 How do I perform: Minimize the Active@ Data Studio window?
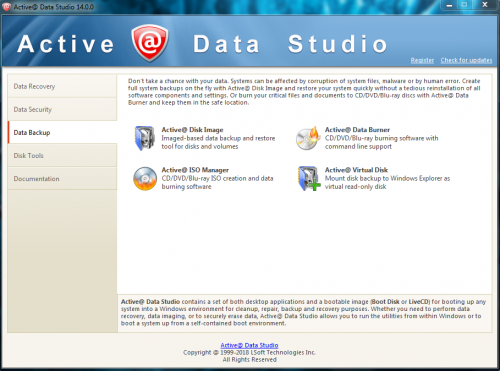coord(449,5)
